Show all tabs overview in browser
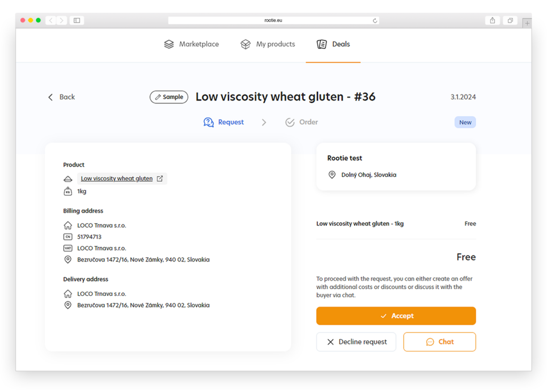The width and height of the screenshot is (547, 392). point(510,21)
